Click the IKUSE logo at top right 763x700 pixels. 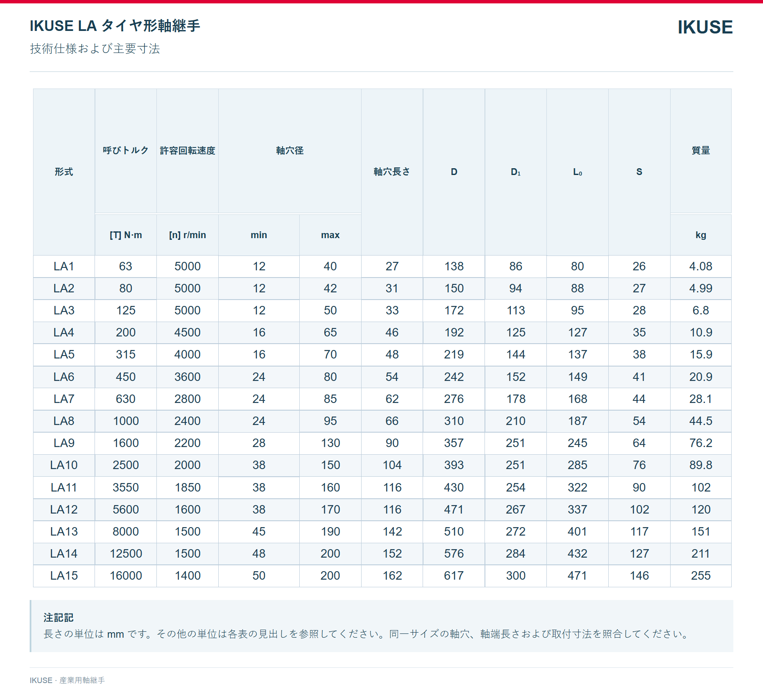coord(705,27)
